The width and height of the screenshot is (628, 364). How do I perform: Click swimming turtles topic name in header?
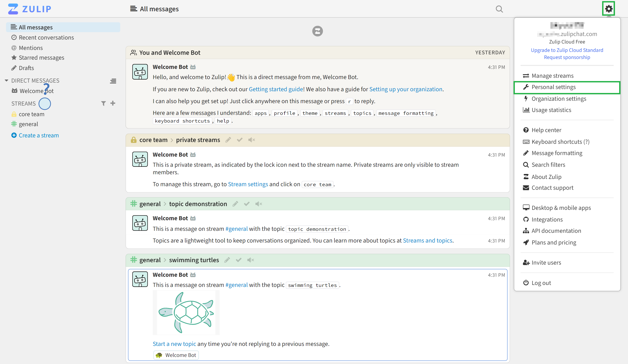pyautogui.click(x=194, y=260)
